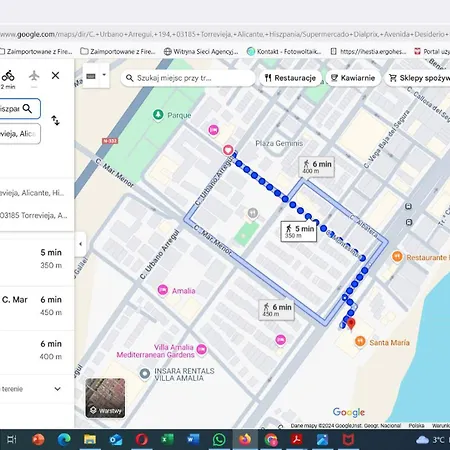Filter by Restauracje chip
450x450 pixels.
[x=290, y=78]
